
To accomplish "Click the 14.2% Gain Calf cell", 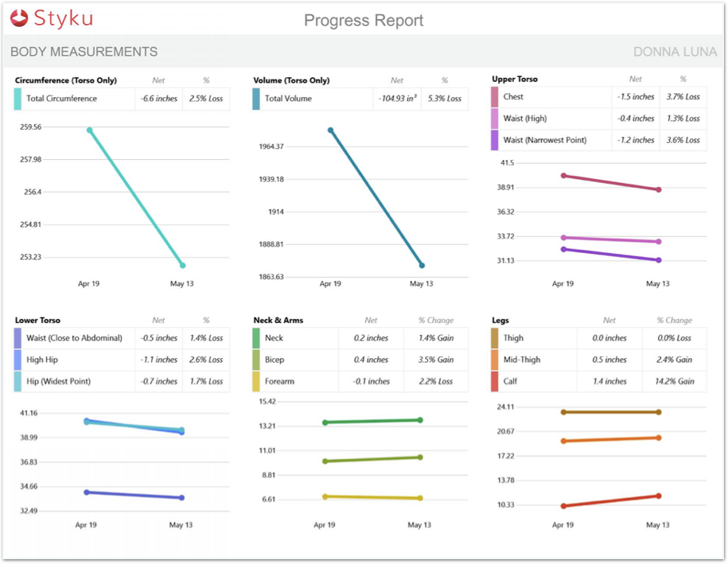I will click(x=674, y=382).
